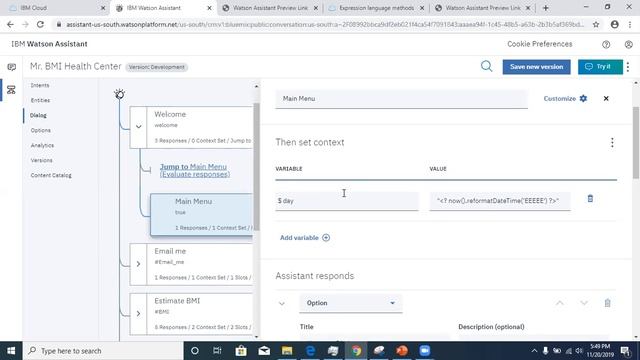Expand the Estimate BMI dialog node
The width and height of the screenshot is (640, 360).
point(138,313)
